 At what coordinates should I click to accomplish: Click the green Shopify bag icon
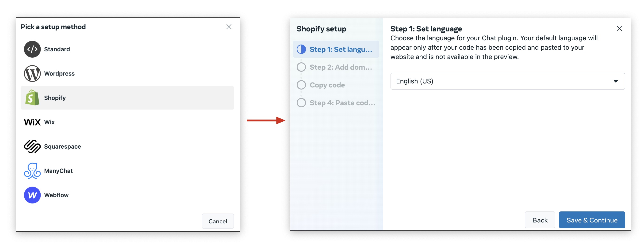[32, 98]
